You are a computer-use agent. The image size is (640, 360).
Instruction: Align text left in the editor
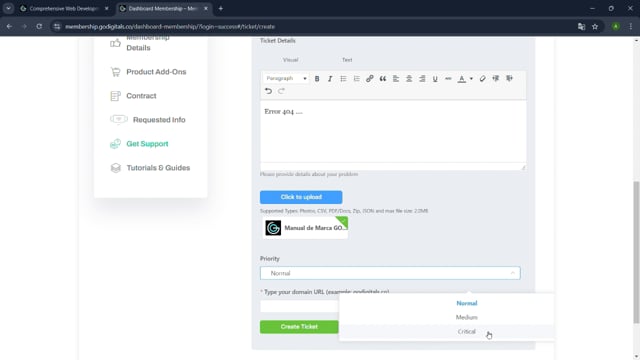tap(396, 78)
